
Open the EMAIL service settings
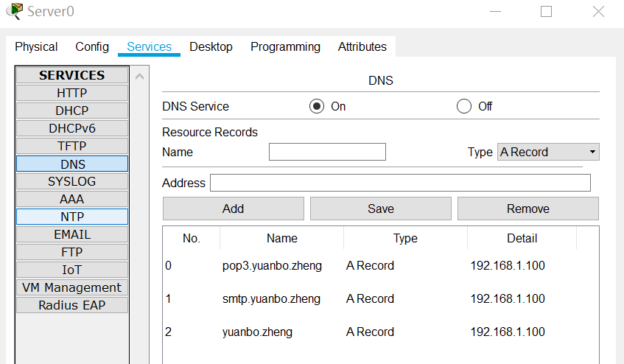pos(71,234)
